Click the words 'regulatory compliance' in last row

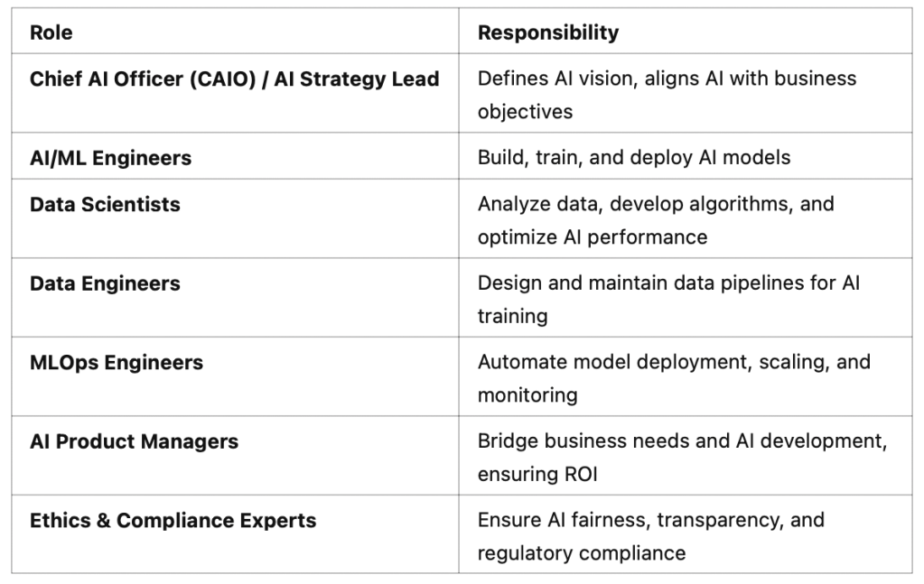(582, 552)
